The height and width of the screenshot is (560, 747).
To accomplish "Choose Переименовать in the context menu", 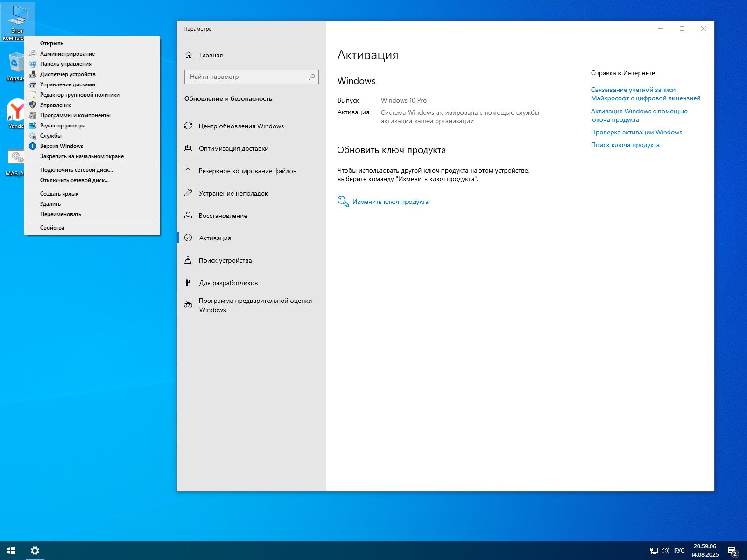I will pos(92,214).
